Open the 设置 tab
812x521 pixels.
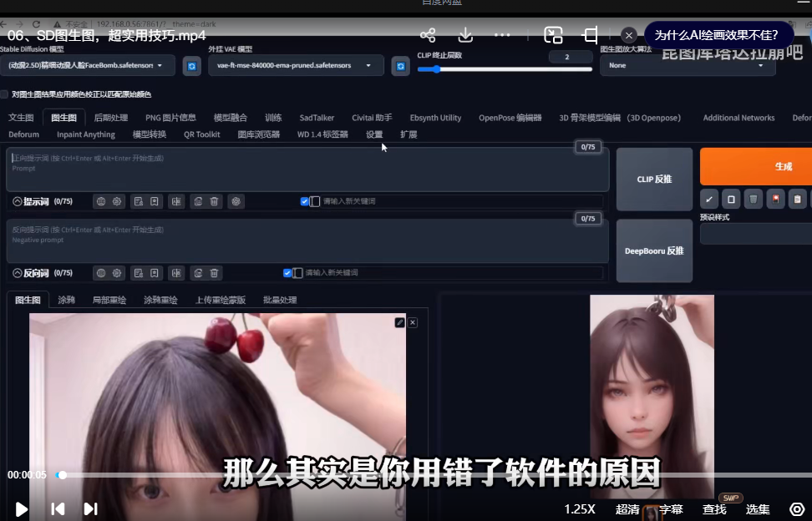(x=374, y=134)
